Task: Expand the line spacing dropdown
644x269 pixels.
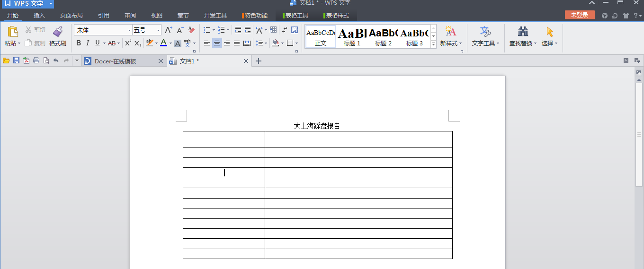Action: pyautogui.click(x=266, y=43)
